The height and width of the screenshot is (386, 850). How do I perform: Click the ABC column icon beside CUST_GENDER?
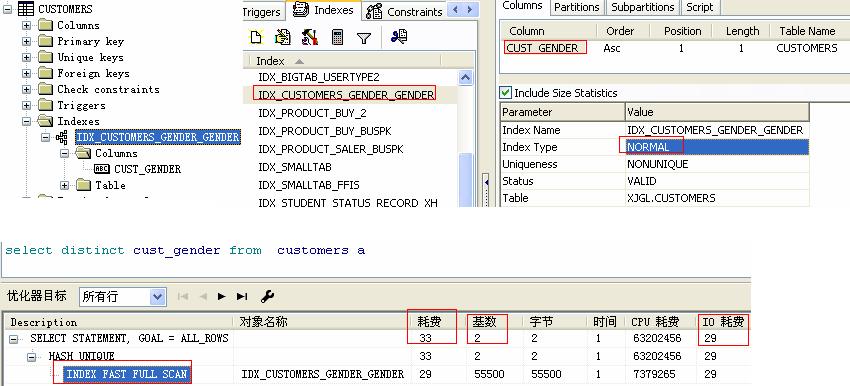(102, 169)
